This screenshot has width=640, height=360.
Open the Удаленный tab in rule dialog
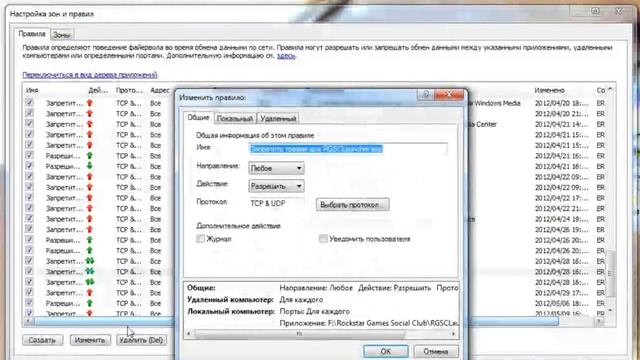[278, 119]
